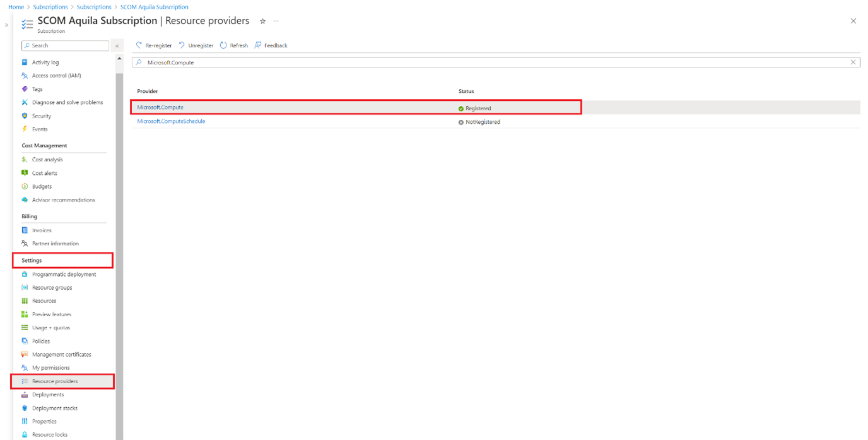Send Feedback from the command bar

pos(271,45)
